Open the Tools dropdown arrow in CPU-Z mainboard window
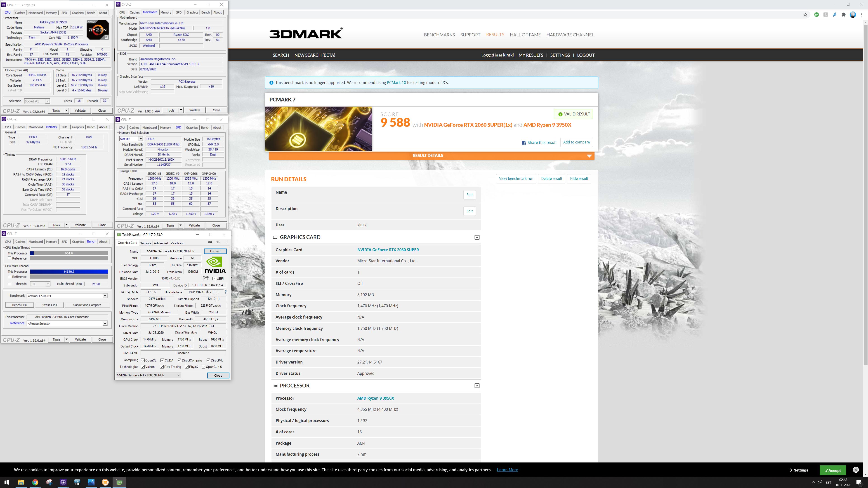This screenshot has width=868, height=488. (x=181, y=110)
